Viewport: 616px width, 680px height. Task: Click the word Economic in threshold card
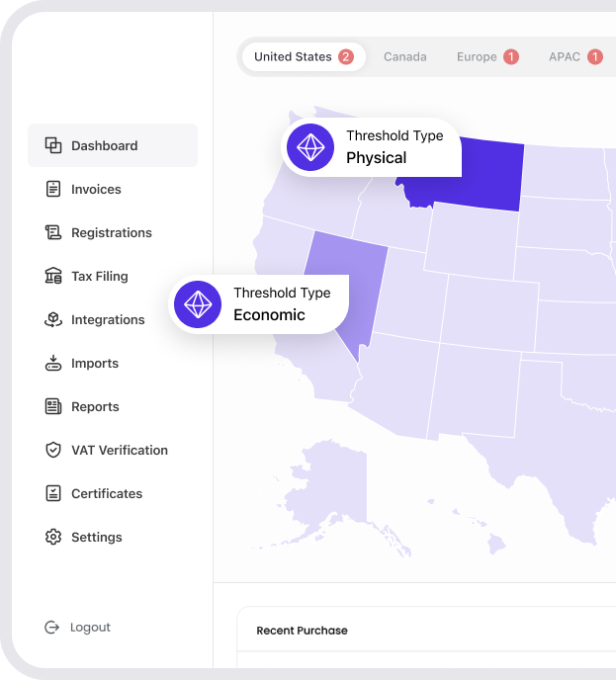coord(269,315)
